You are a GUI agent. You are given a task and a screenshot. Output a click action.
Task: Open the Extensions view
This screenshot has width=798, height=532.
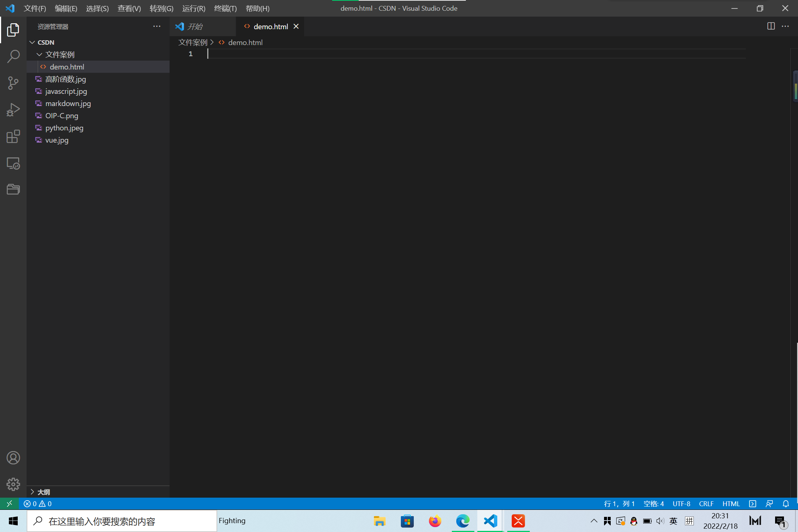[x=13, y=136]
